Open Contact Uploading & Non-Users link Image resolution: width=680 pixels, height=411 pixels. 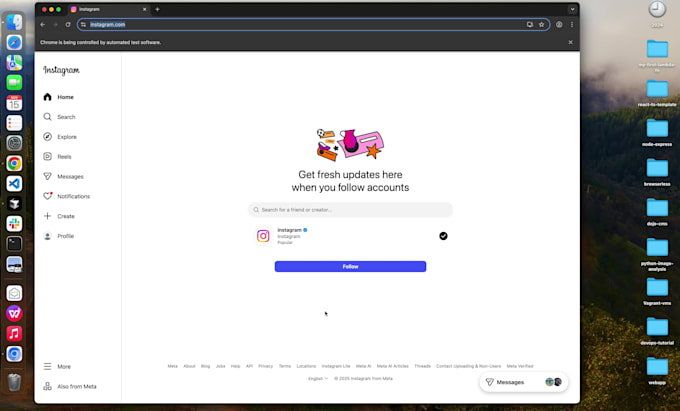coord(468,366)
